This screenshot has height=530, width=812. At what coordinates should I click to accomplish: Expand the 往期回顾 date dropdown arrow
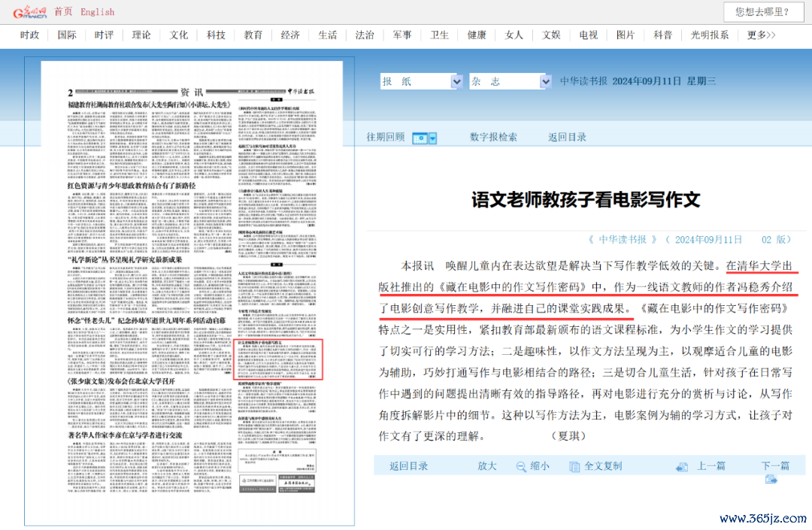click(x=433, y=138)
